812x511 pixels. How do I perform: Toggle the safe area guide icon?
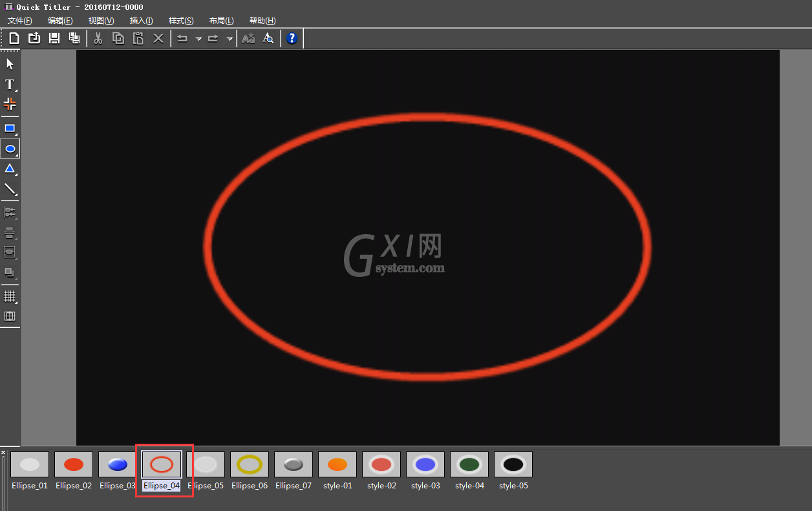coord(10,316)
